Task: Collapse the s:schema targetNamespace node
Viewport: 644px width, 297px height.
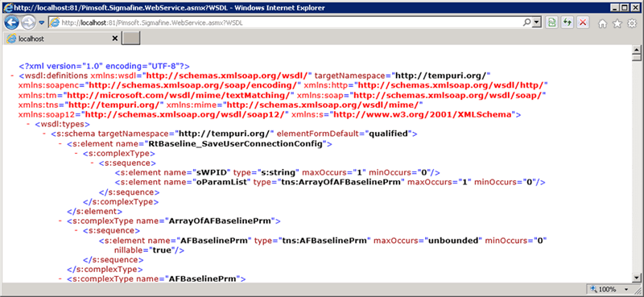Action: [44, 134]
